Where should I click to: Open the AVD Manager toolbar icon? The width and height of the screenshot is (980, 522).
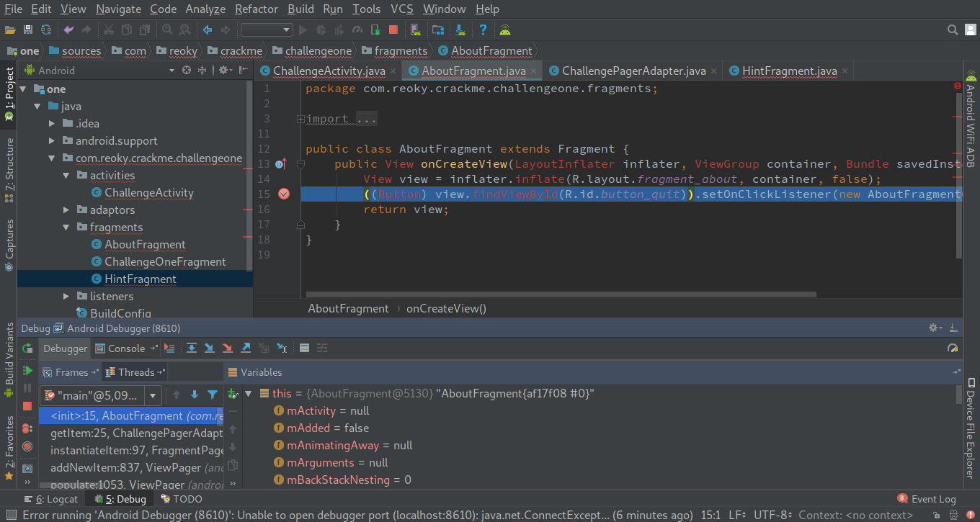[416, 30]
